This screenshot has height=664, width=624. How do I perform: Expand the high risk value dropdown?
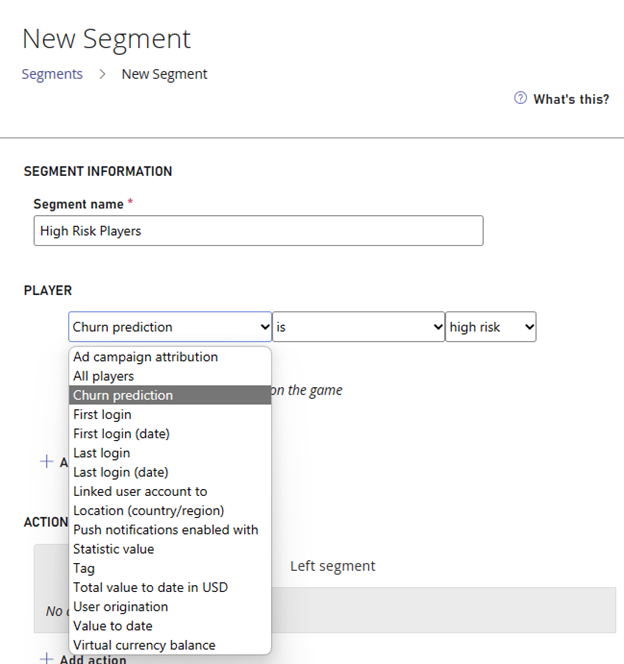point(491,327)
